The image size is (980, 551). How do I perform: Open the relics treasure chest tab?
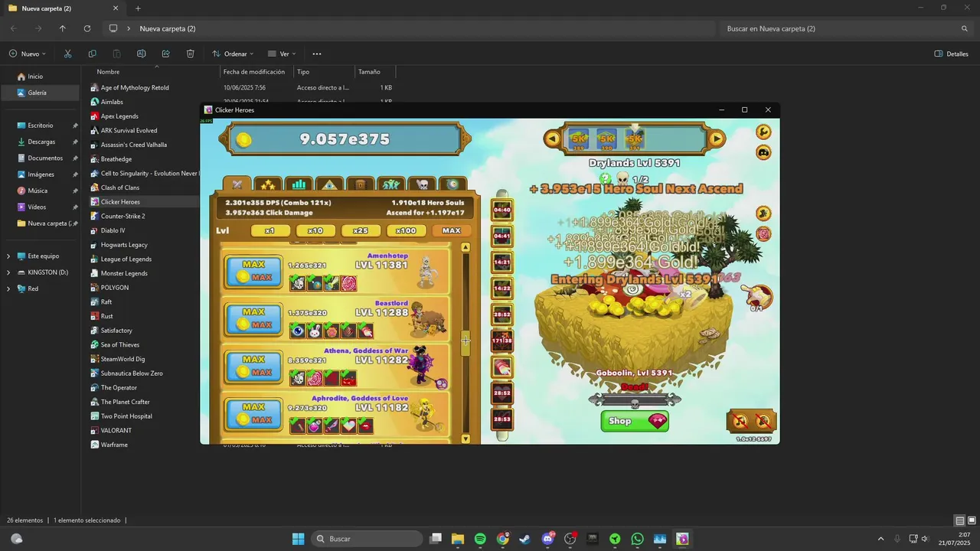point(360,184)
